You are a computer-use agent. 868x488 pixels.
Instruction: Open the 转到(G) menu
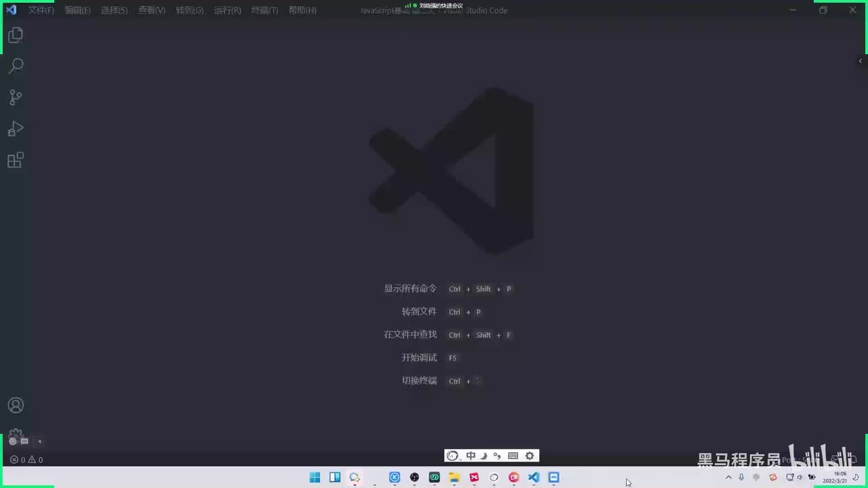tap(189, 10)
